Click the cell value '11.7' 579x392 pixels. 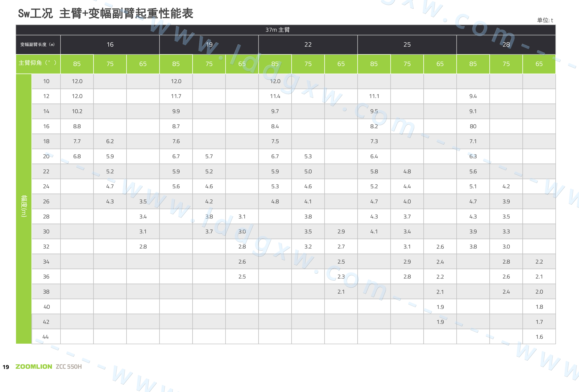[x=176, y=96]
